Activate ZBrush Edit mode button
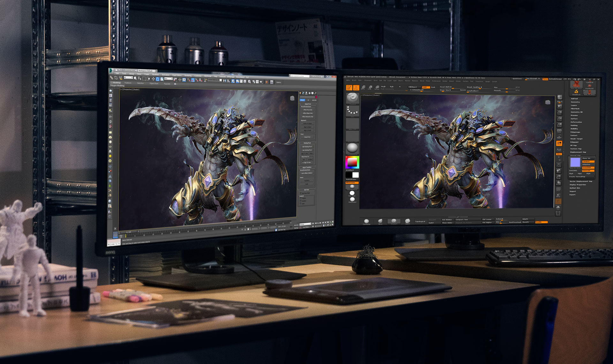This screenshot has height=364, width=613. coord(349,88)
